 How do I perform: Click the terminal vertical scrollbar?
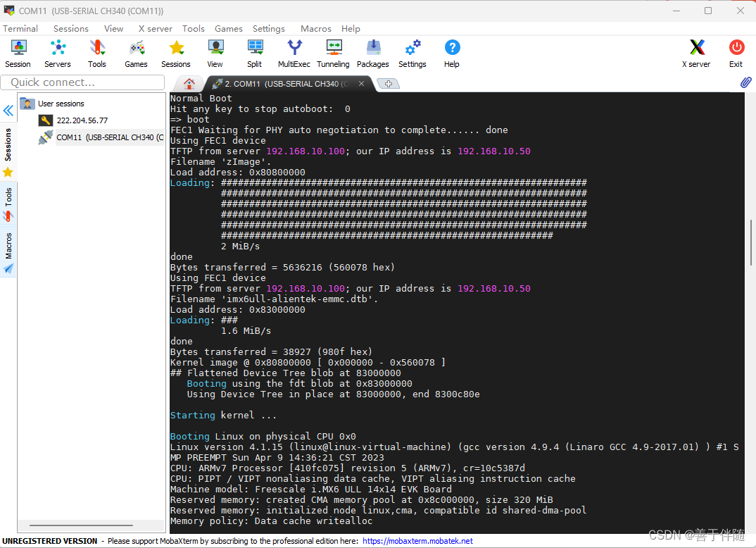click(x=750, y=242)
